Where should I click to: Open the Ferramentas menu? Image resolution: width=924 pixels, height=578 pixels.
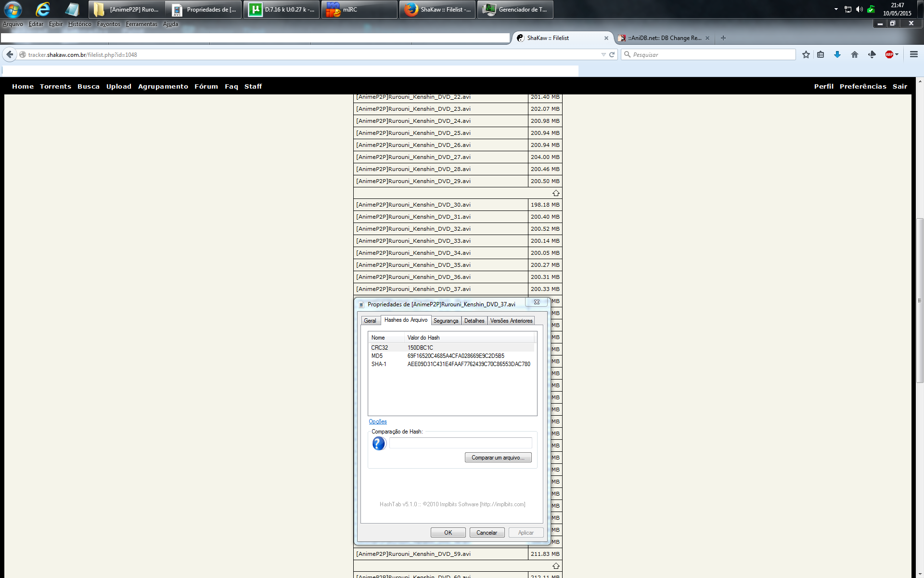point(141,24)
